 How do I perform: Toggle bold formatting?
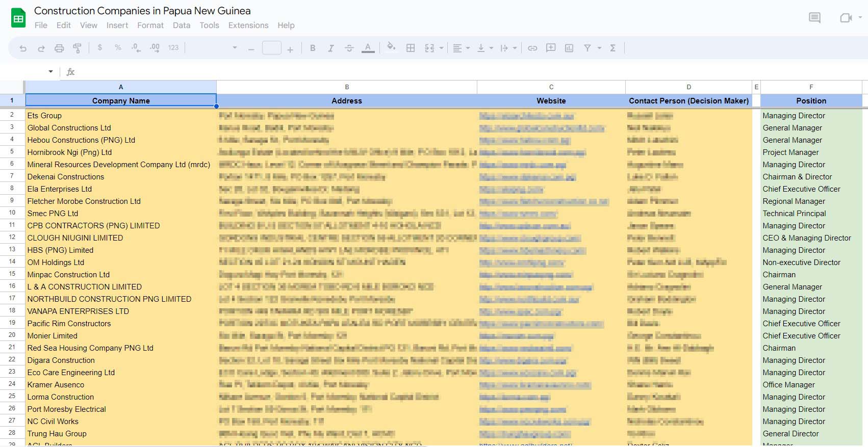(313, 48)
